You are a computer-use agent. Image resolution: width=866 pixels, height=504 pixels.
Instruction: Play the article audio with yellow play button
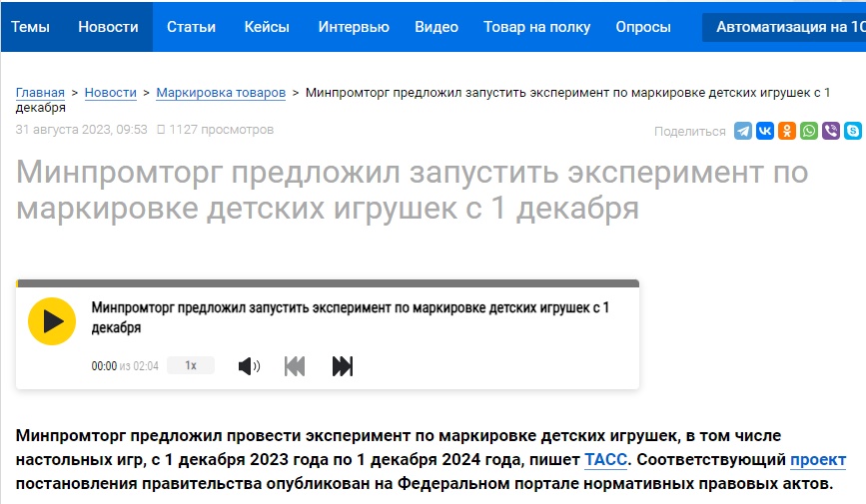[x=52, y=321]
